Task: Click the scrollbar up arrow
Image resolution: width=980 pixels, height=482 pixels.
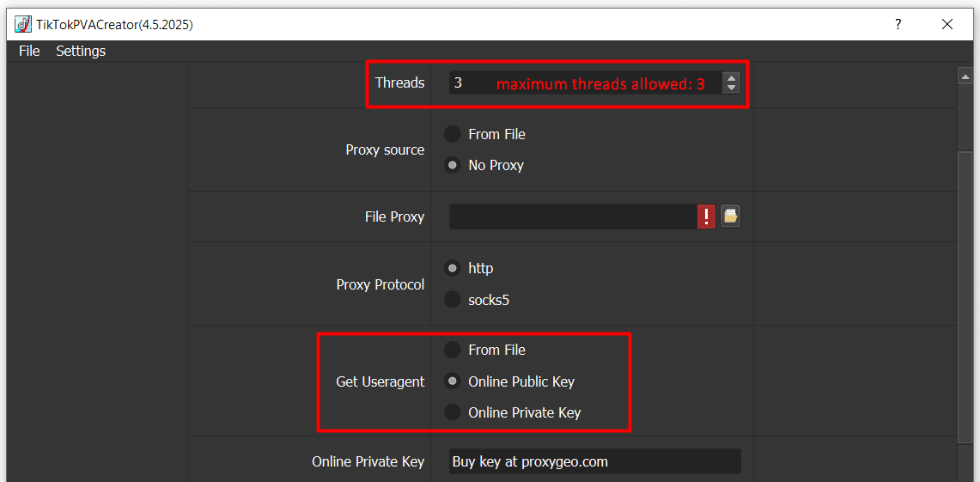Action: point(964,76)
